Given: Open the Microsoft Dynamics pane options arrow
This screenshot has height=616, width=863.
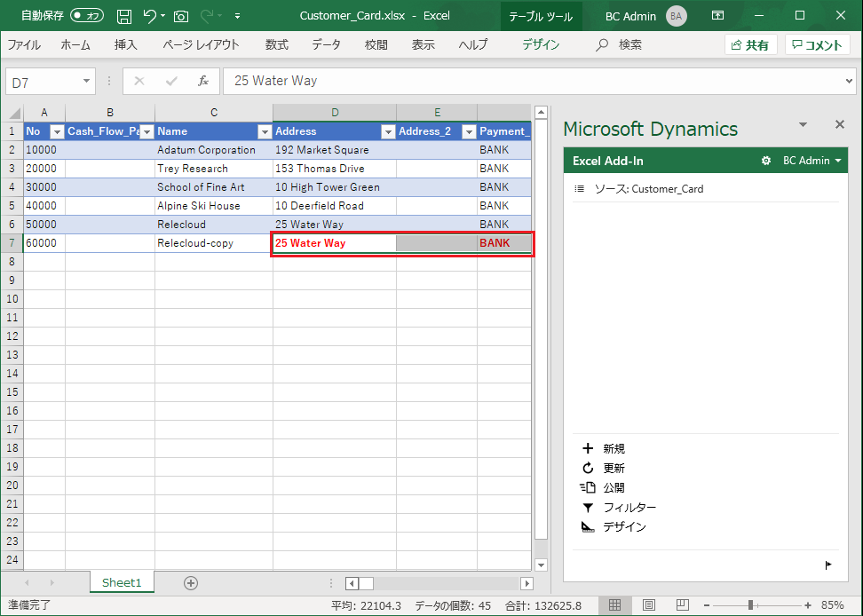Looking at the screenshot, I should click(803, 125).
